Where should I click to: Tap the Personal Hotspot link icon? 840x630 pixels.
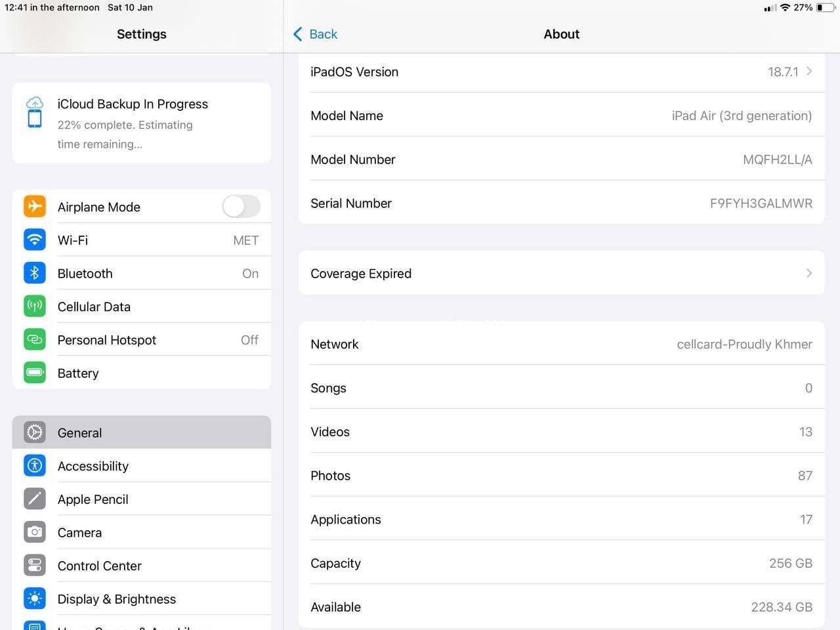(x=35, y=340)
